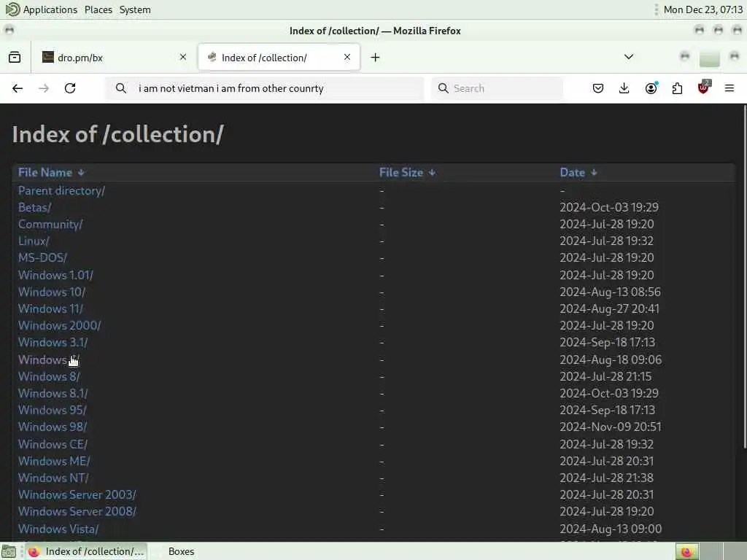Open the Windows 10/ folder
This screenshot has width=747, height=560.
(x=52, y=292)
